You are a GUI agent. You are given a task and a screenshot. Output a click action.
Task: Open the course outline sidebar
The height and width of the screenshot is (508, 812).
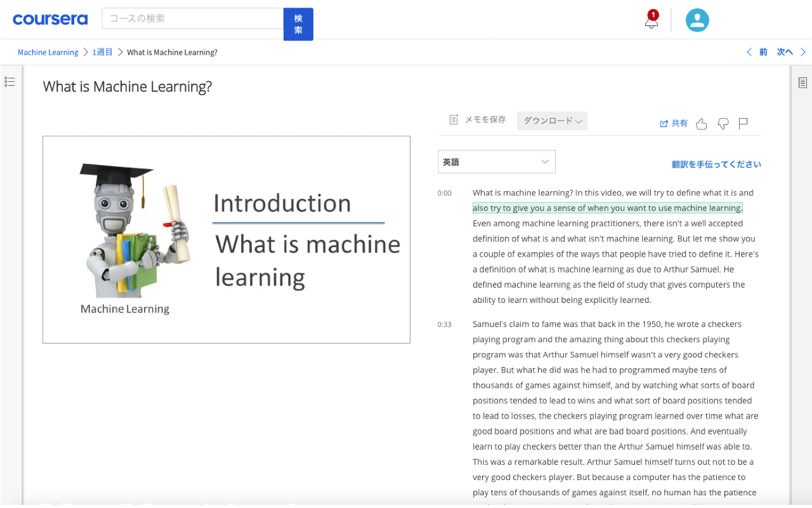click(10, 81)
